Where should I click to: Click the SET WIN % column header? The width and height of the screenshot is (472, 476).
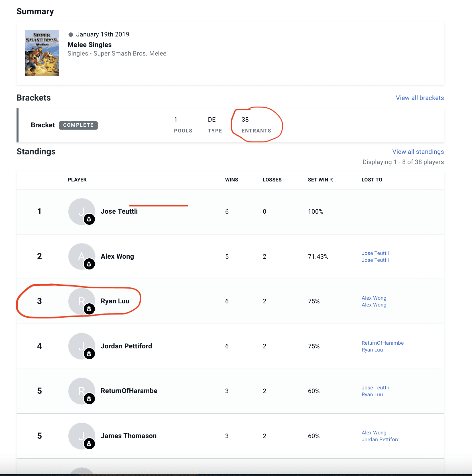tap(320, 180)
